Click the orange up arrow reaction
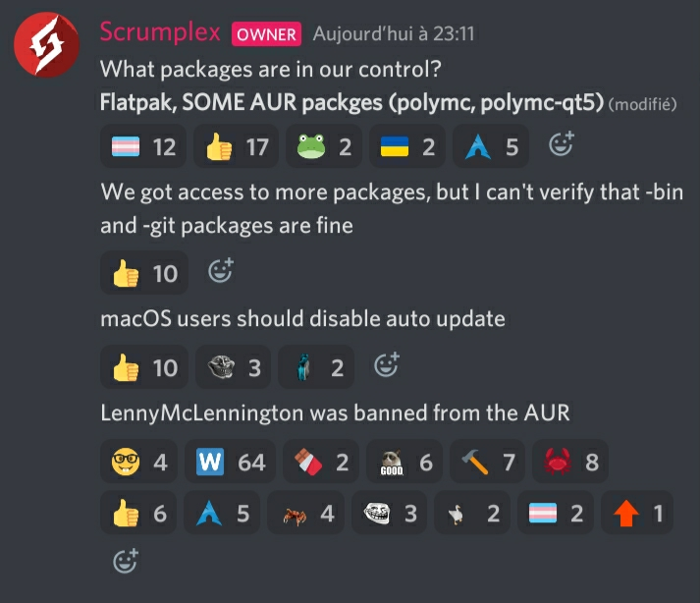Image resolution: width=700 pixels, height=603 pixels. [x=637, y=513]
